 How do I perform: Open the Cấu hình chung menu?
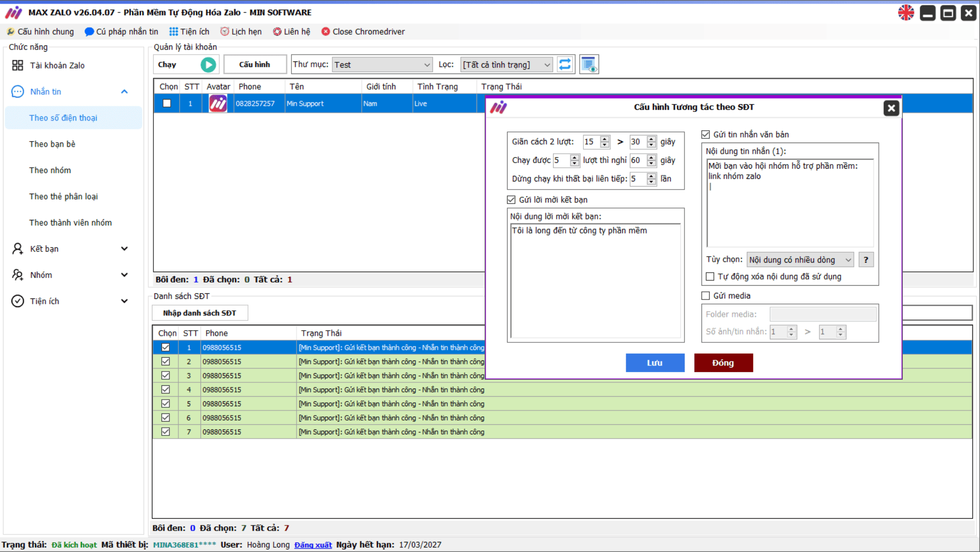tap(40, 32)
